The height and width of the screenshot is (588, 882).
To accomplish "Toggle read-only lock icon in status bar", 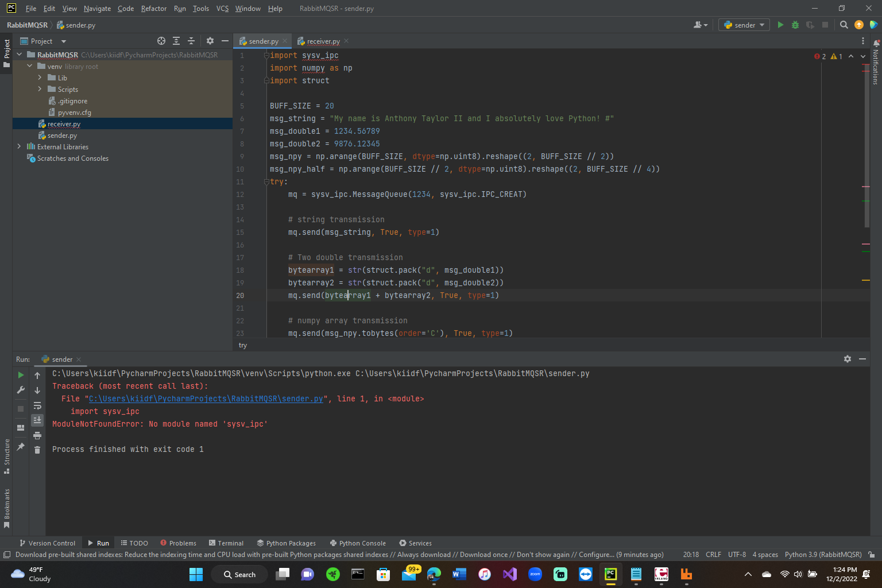I will (872, 555).
